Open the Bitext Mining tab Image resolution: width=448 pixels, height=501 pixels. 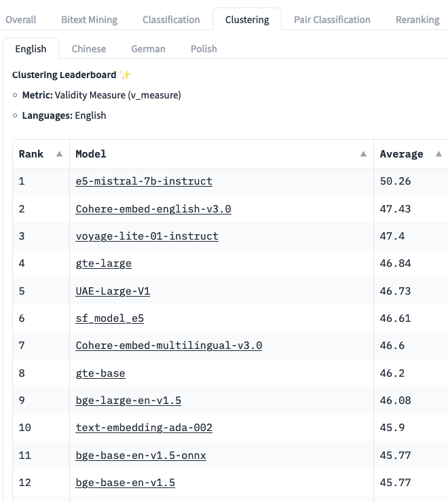(x=89, y=20)
